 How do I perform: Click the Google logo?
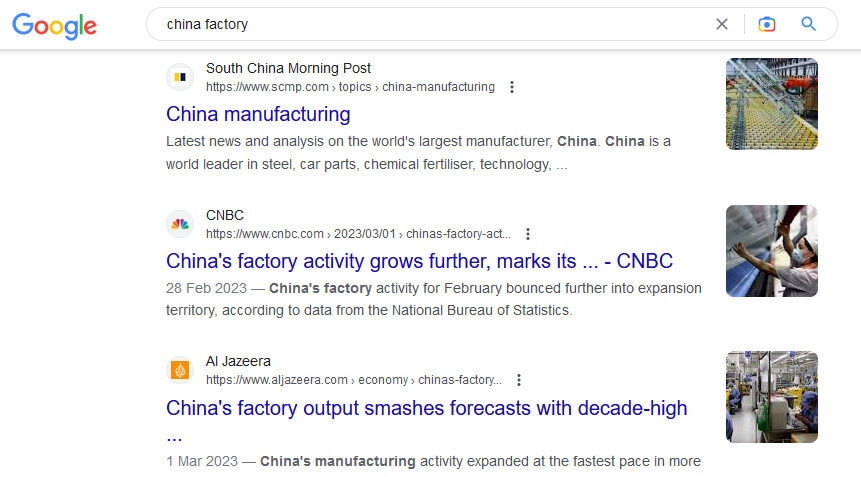pyautogui.click(x=54, y=26)
